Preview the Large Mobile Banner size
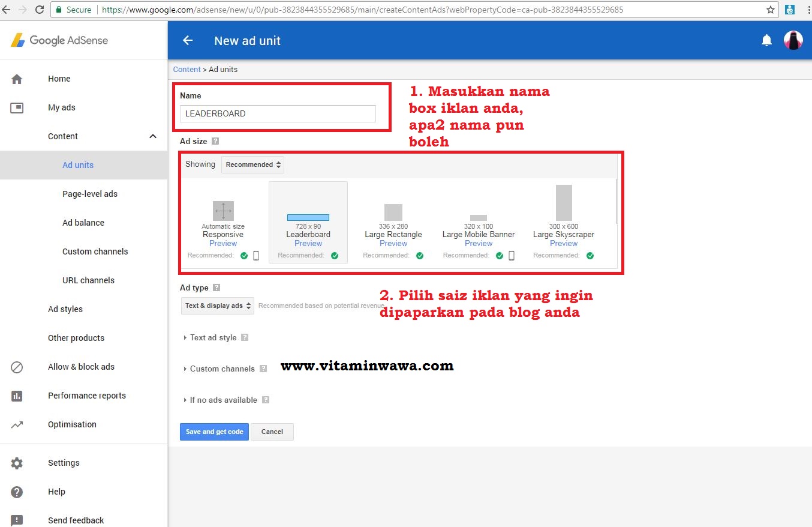The image size is (812, 527). coord(479,243)
